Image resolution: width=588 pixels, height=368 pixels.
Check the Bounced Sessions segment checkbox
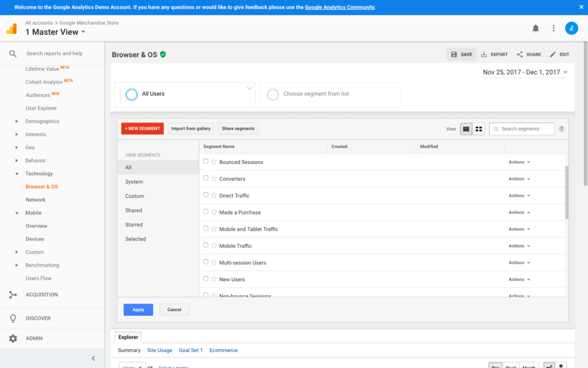(206, 162)
